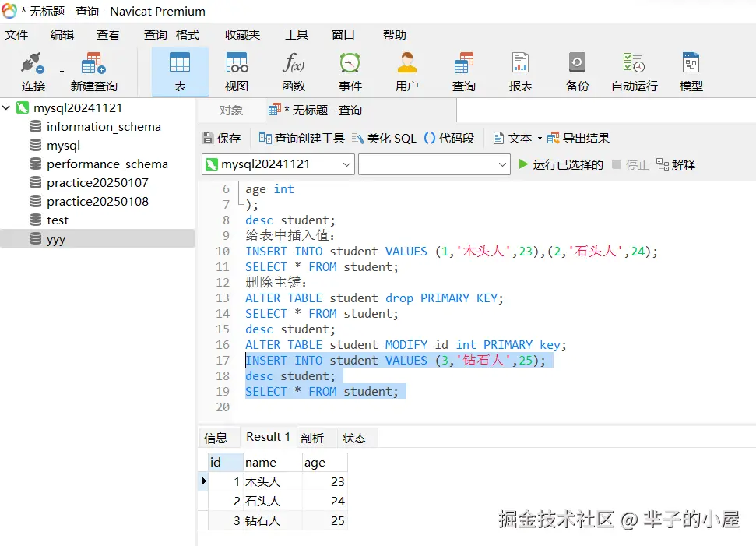The width and height of the screenshot is (756, 546).
Task: Open the 查询 queries toolbar icon
Action: 464,72
